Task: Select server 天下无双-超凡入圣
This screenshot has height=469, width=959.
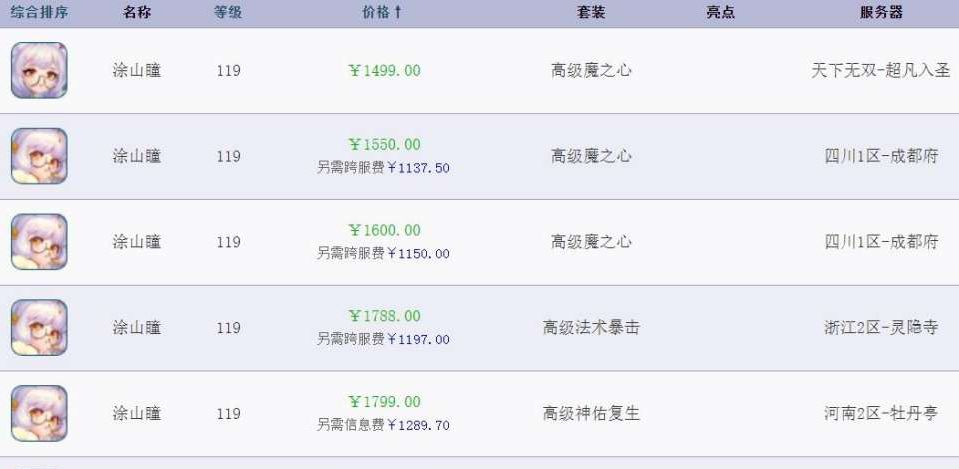Action: 881,70
